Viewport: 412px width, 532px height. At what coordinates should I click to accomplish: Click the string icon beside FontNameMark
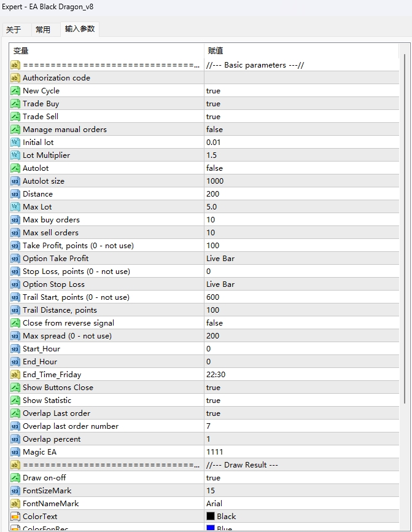click(15, 504)
